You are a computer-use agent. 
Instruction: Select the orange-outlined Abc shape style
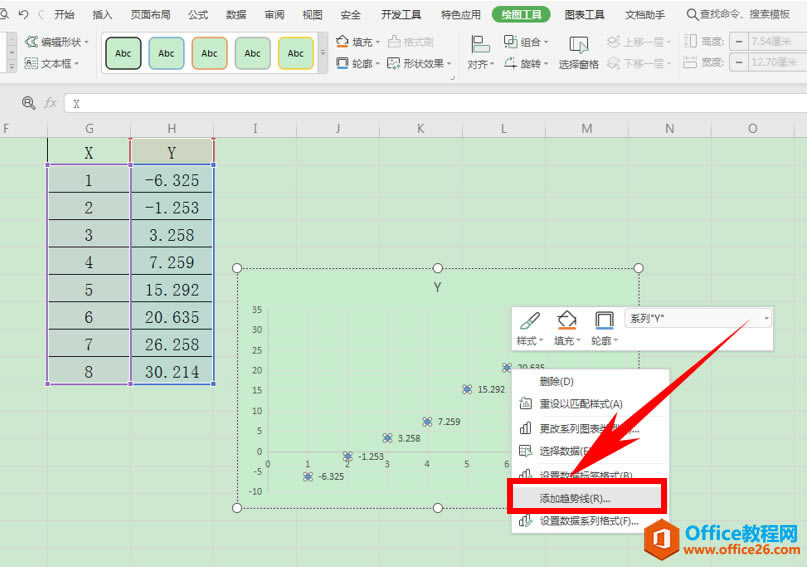(x=209, y=53)
